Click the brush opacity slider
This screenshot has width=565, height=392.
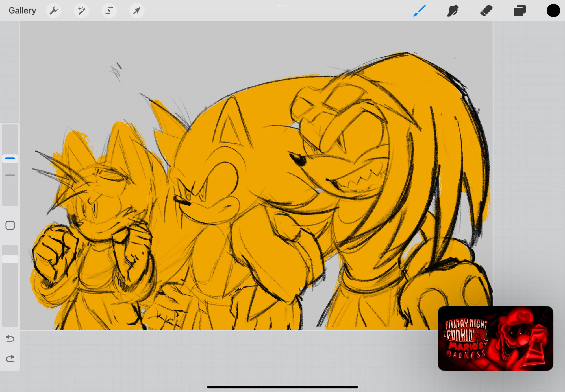(x=10, y=286)
